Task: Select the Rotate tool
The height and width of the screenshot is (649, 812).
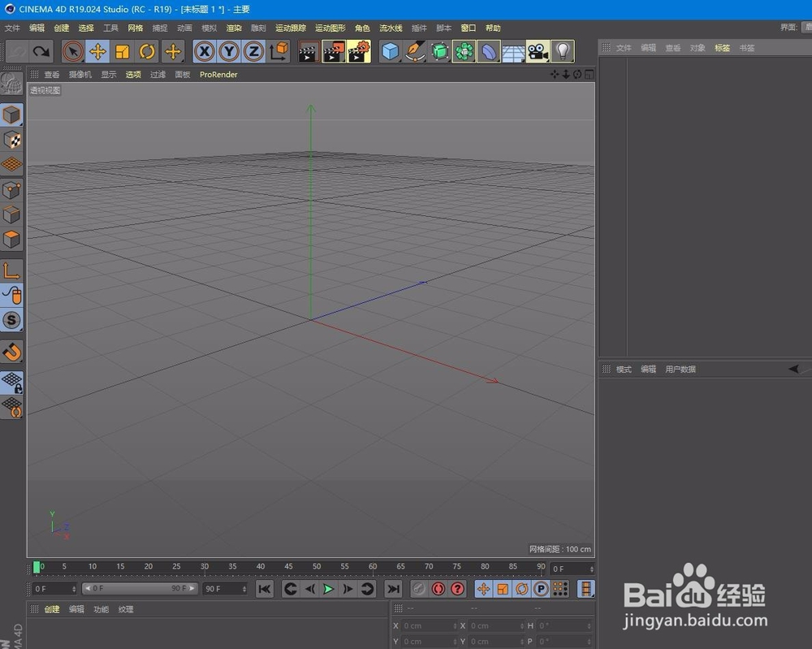Action: point(148,51)
